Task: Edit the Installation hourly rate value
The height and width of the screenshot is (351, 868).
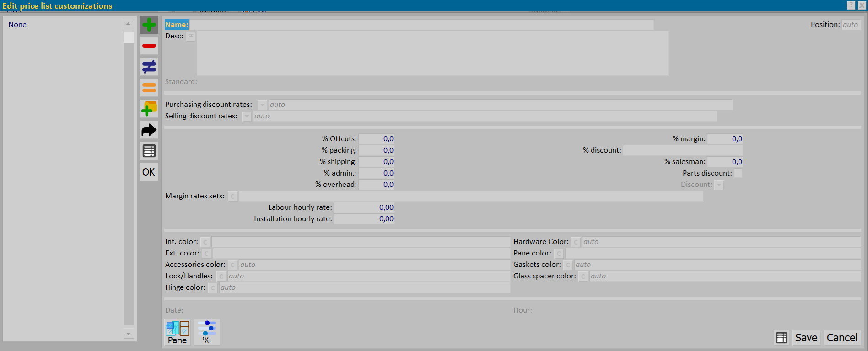Action: click(x=364, y=219)
